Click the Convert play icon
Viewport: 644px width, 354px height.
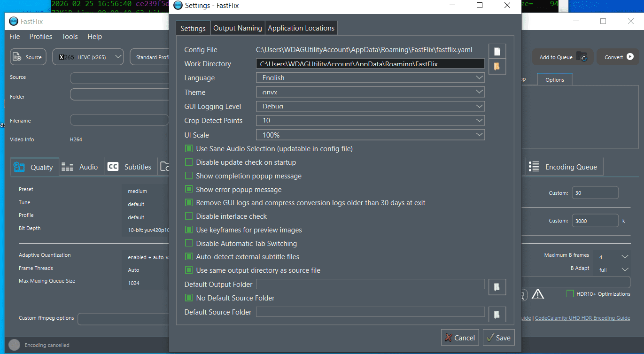(630, 57)
